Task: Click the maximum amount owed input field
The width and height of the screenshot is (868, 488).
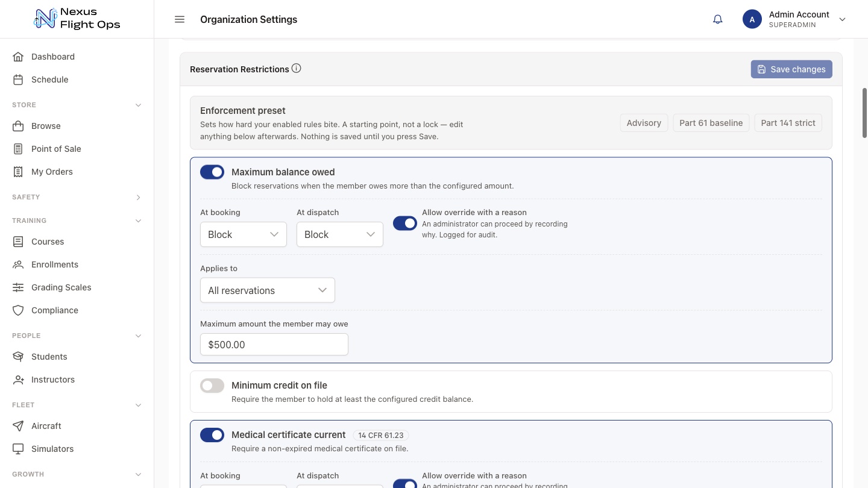Action: pos(274,345)
